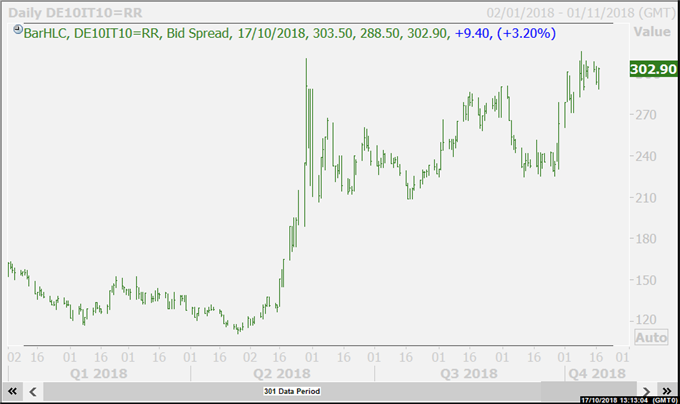
Task: Click the Q4 2018 quarter label
Action: coord(597,374)
